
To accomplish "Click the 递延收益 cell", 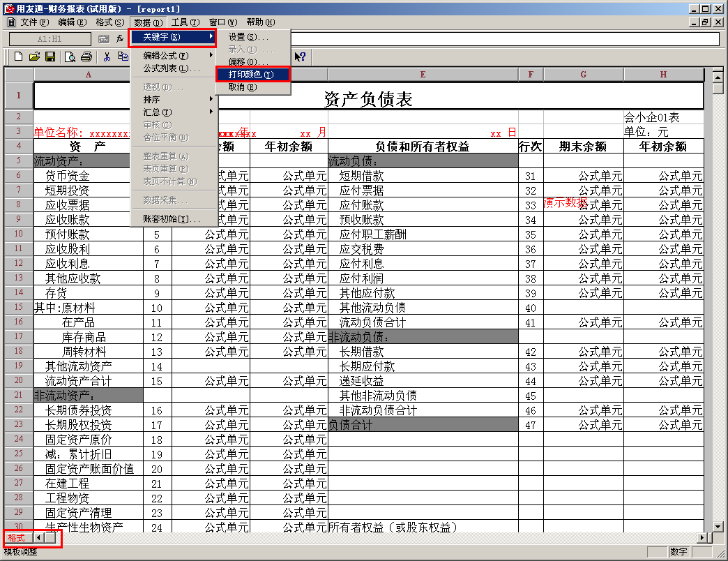I will coord(423,381).
